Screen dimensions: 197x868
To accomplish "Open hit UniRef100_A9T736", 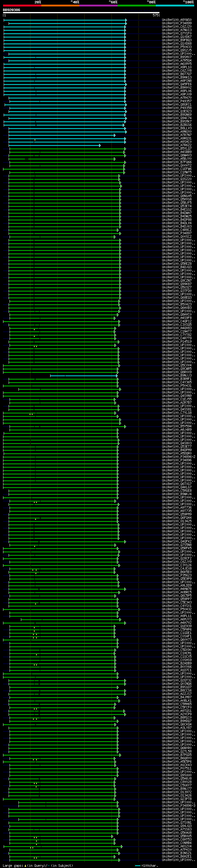I will [177, 507].
